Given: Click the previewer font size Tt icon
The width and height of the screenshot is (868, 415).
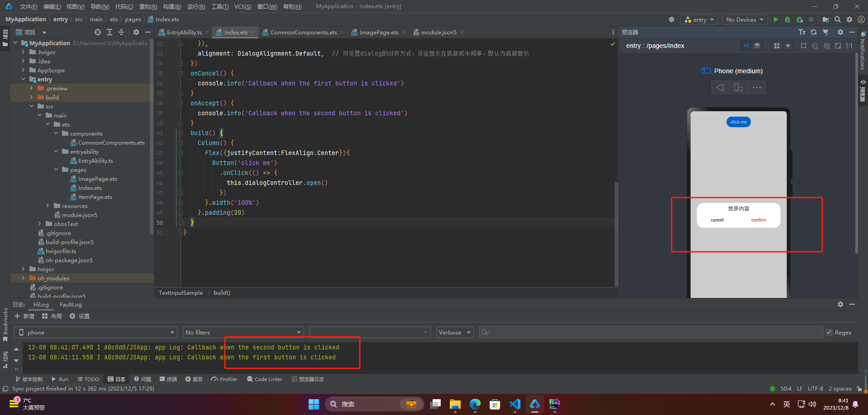Looking at the screenshot, I should tap(802, 32).
